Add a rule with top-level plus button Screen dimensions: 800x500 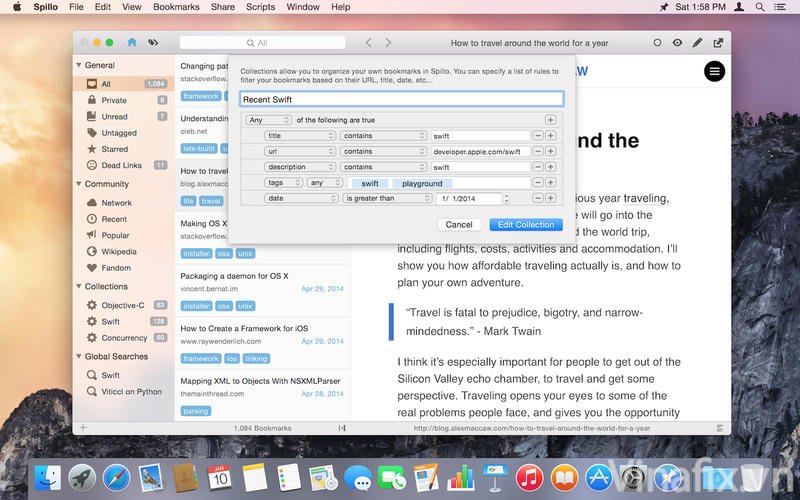pyautogui.click(x=550, y=120)
